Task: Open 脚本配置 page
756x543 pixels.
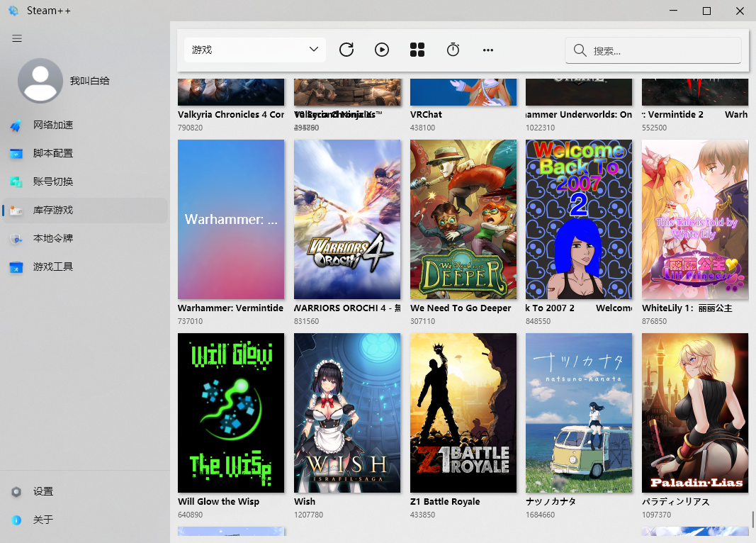Action: [84, 153]
